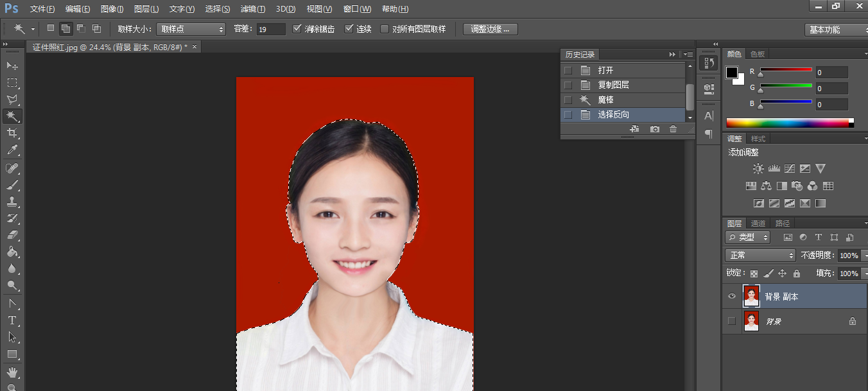Screen dimensions: 868x391
Task: Click the 调整边缘 (Refine Edge) button
Action: coord(490,29)
